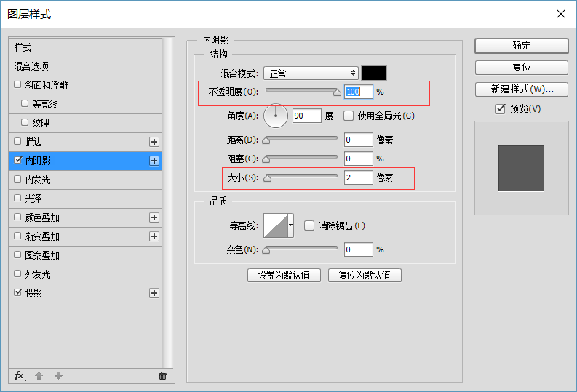Open the 样式 presets section

[x=86, y=47]
